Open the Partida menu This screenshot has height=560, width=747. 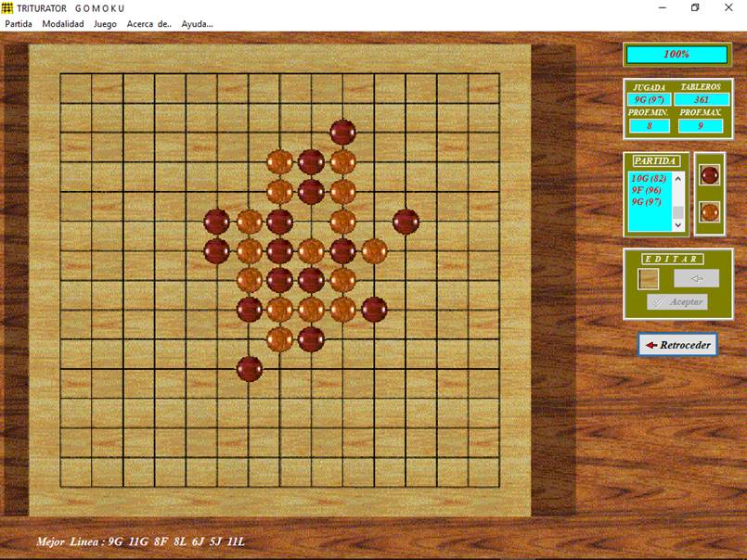point(19,24)
